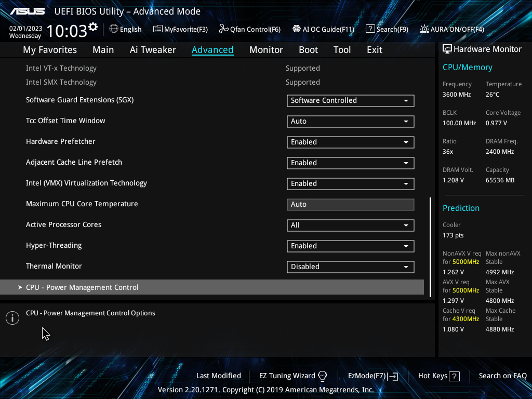Image resolution: width=532 pixels, height=399 pixels.
Task: Select Intel SMX Technology row label
Action: point(61,83)
